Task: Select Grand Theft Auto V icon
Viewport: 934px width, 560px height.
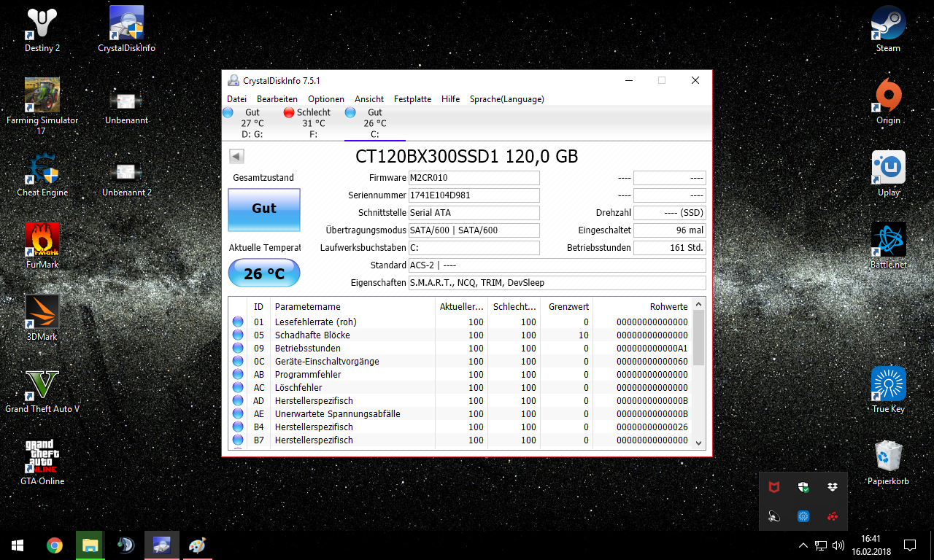Action: tap(42, 390)
